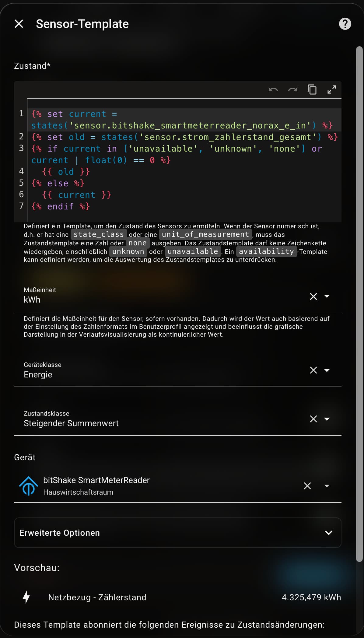Image resolution: width=364 pixels, height=638 pixels.
Task: Click the unavailable code tag in description
Action: click(x=193, y=251)
